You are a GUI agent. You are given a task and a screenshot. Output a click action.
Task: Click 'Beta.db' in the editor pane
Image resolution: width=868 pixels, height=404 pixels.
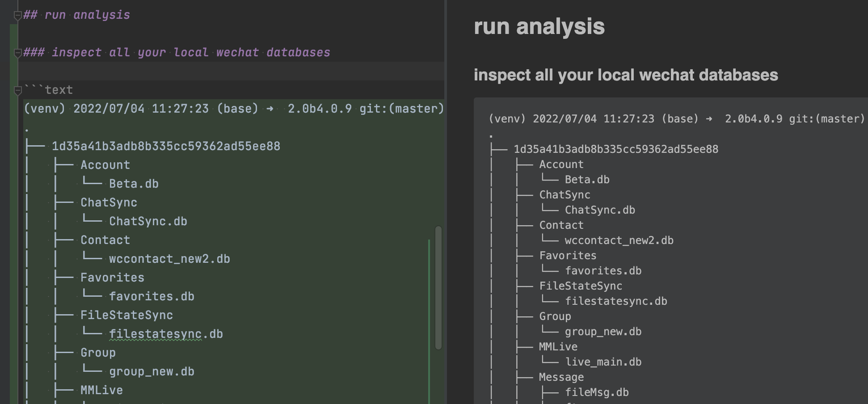click(x=134, y=184)
